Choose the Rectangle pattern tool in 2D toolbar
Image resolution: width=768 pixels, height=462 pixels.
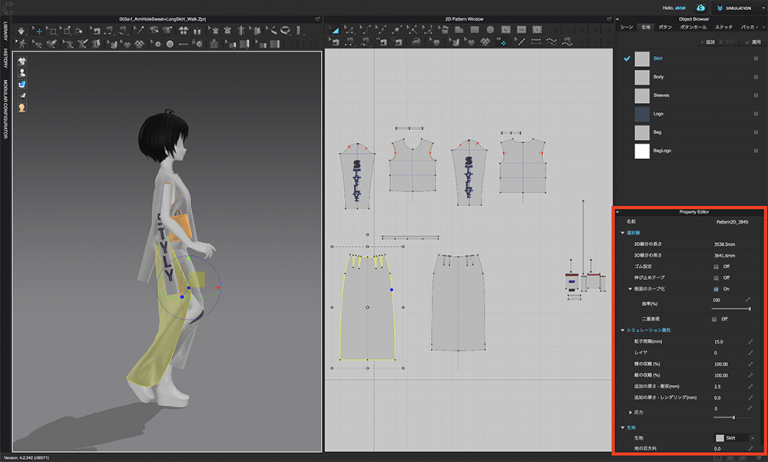click(475, 30)
